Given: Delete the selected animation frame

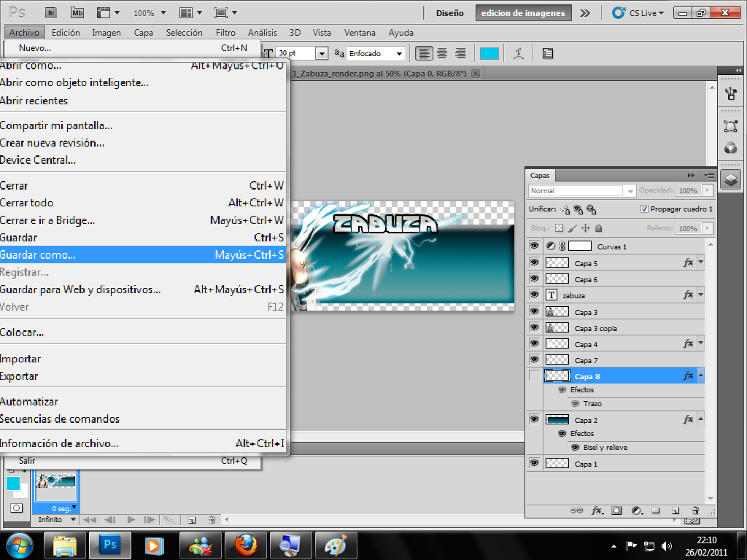Looking at the screenshot, I should click(x=212, y=519).
